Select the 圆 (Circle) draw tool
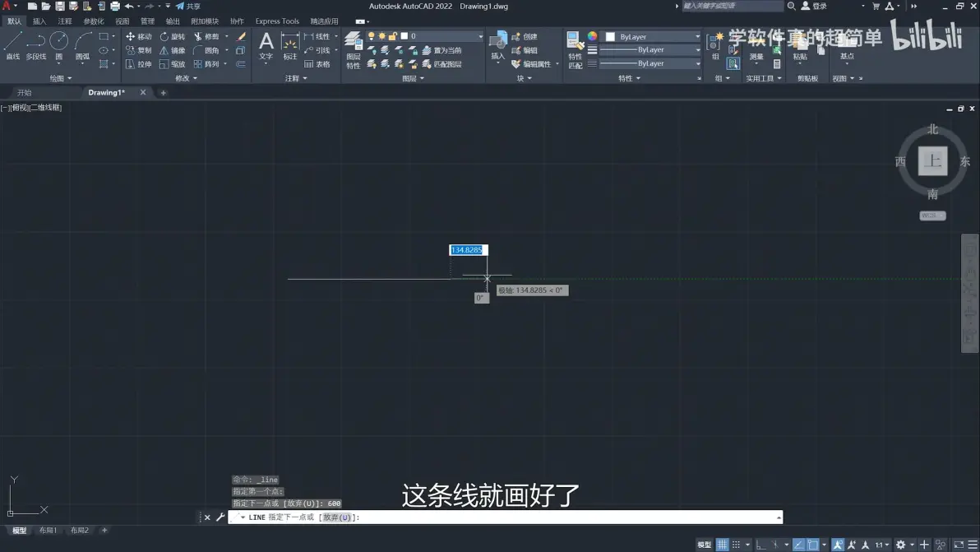 (58, 45)
